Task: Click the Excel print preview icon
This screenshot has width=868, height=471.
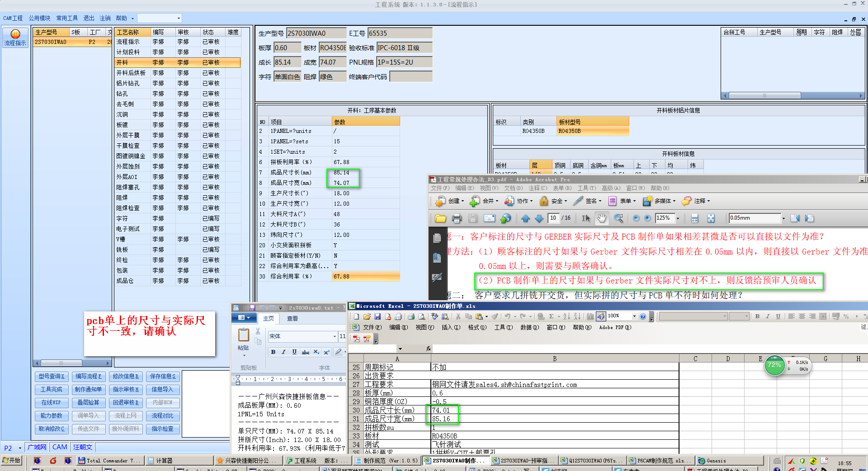Action: click(x=421, y=316)
